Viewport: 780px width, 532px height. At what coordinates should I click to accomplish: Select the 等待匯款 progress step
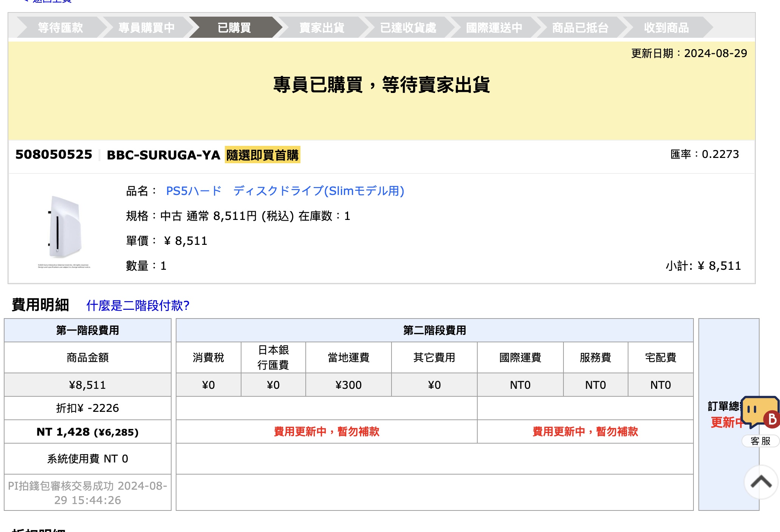[60, 28]
